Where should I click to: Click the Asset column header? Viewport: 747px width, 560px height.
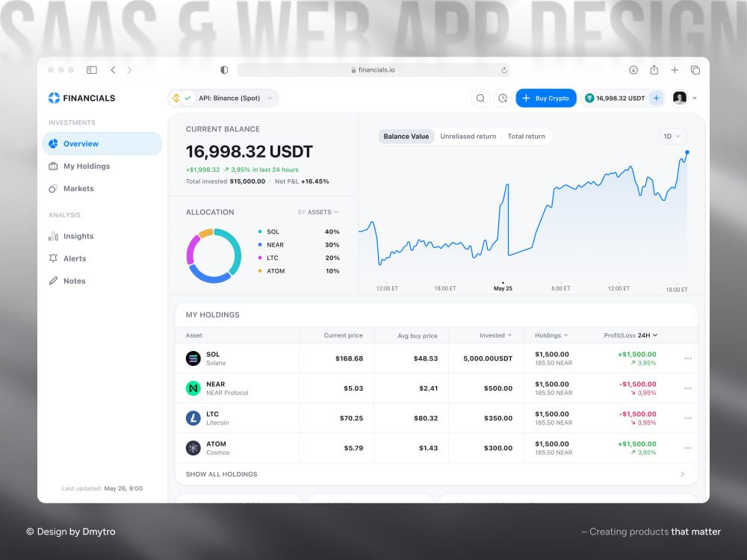tap(194, 335)
